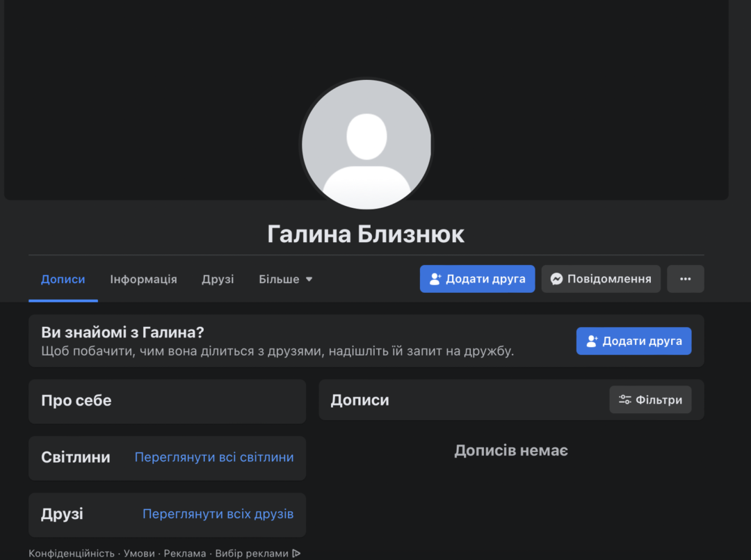Screen dimensions: 751x560
Task: Open the Друзі tab
Action: coord(218,279)
